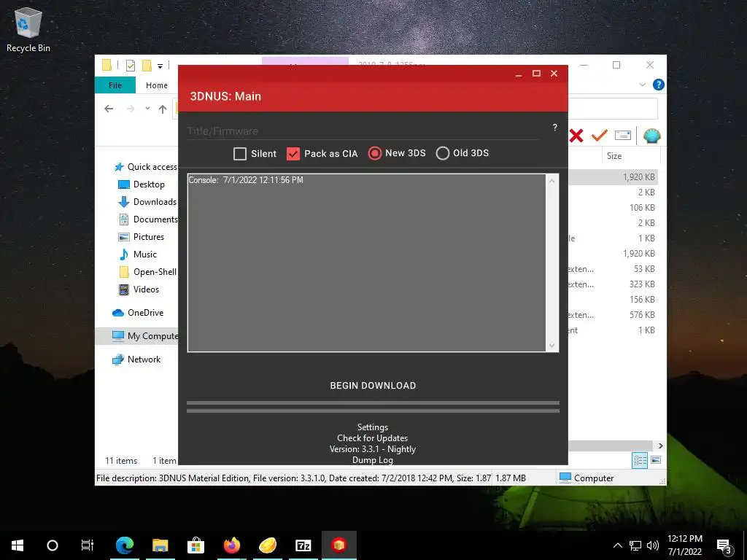Screen dimensions: 747x560
Task: Click the 3DNUS download progress bar
Action: coord(373,402)
